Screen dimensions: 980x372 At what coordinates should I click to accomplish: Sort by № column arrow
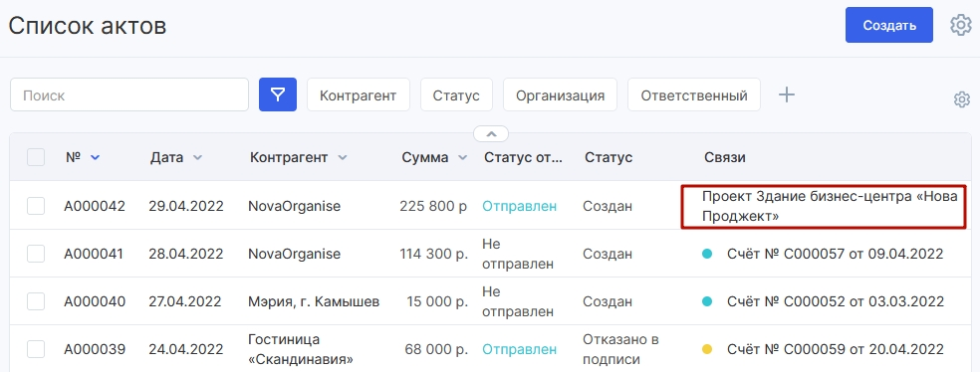point(95,158)
